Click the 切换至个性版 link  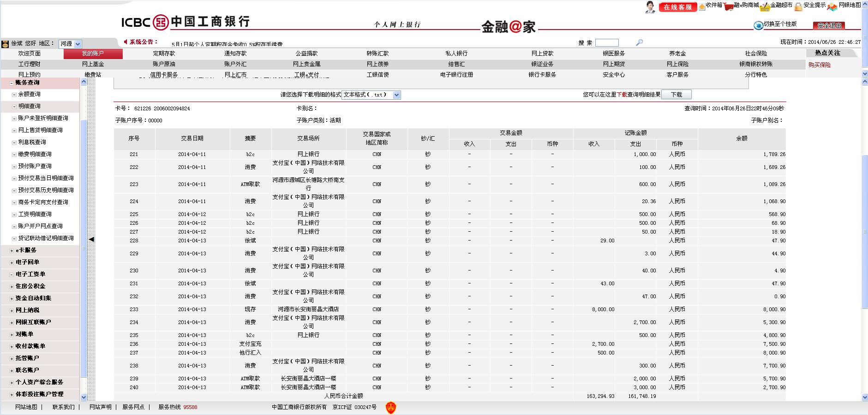[x=780, y=24]
